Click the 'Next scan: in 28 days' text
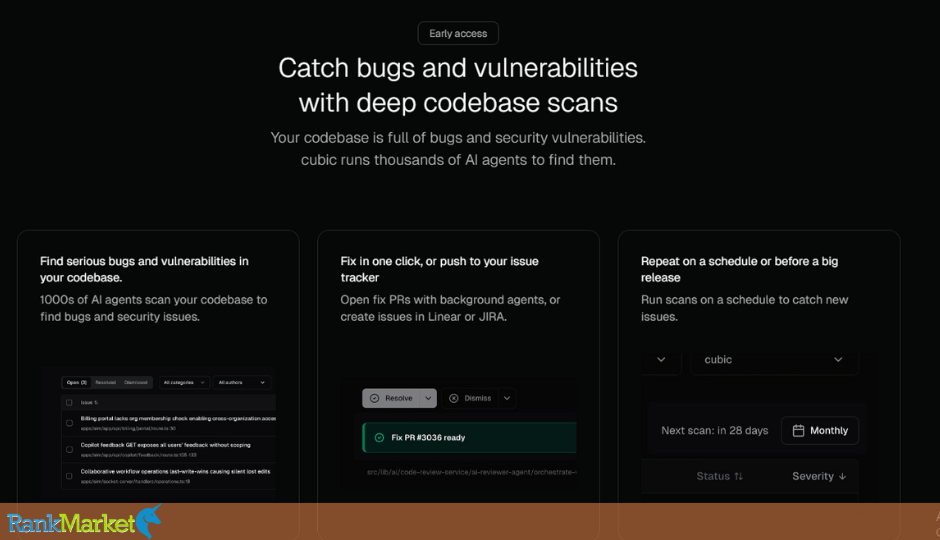 tap(714, 430)
